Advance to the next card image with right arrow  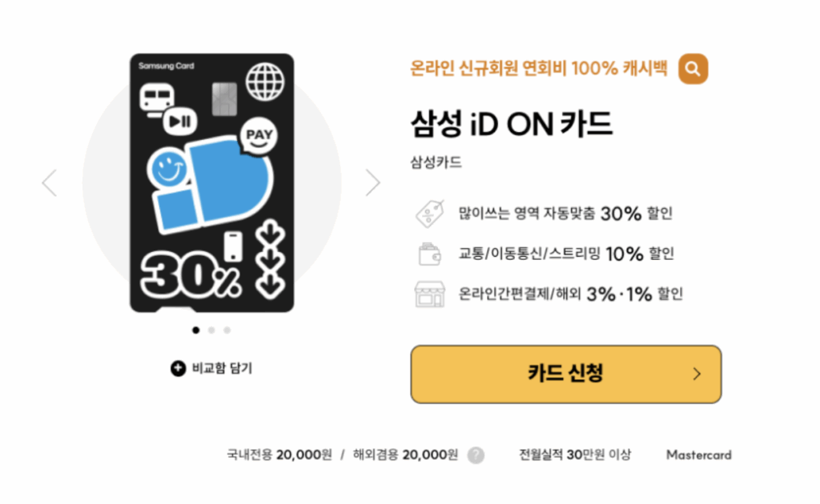372,182
